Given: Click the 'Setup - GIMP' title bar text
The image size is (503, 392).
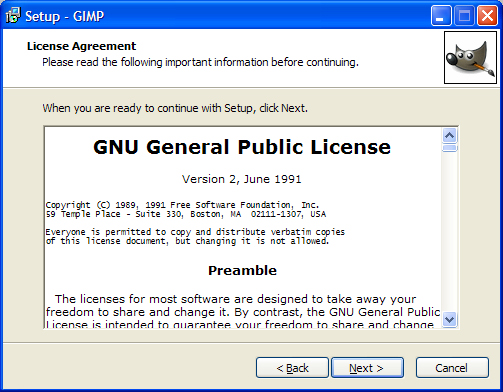Looking at the screenshot, I should coord(65,16).
